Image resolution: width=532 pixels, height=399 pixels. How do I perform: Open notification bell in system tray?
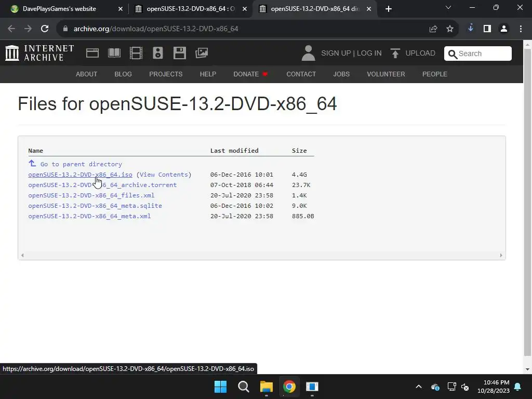click(518, 387)
